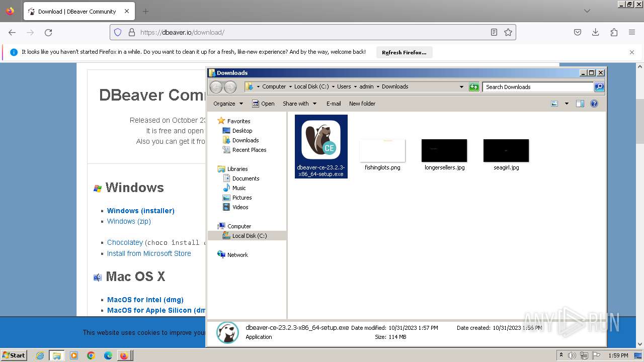Click the address bar URL field

(312, 32)
